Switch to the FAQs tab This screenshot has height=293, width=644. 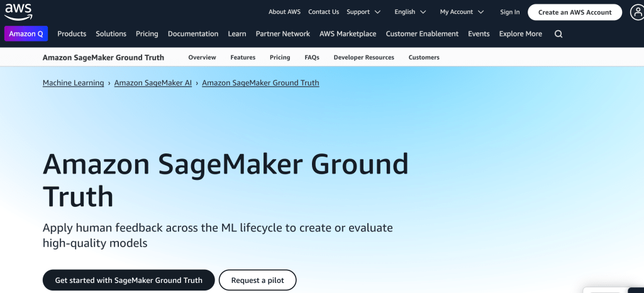point(312,57)
